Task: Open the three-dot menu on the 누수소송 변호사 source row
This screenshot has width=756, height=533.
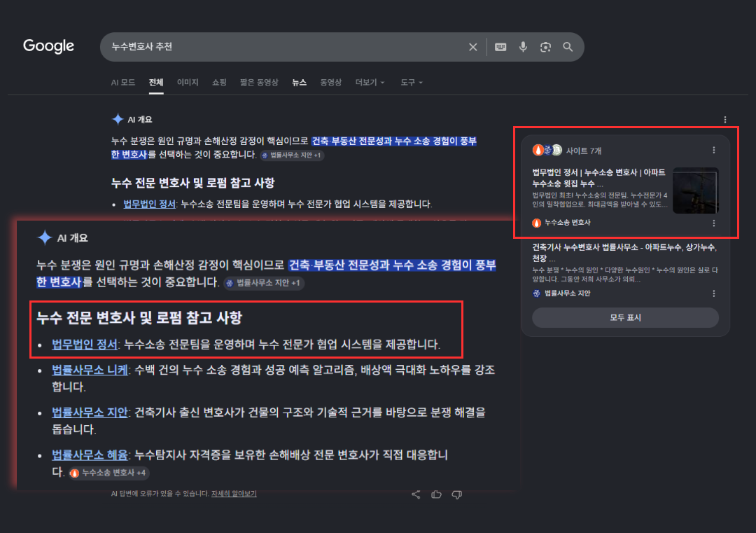Action: (x=713, y=223)
